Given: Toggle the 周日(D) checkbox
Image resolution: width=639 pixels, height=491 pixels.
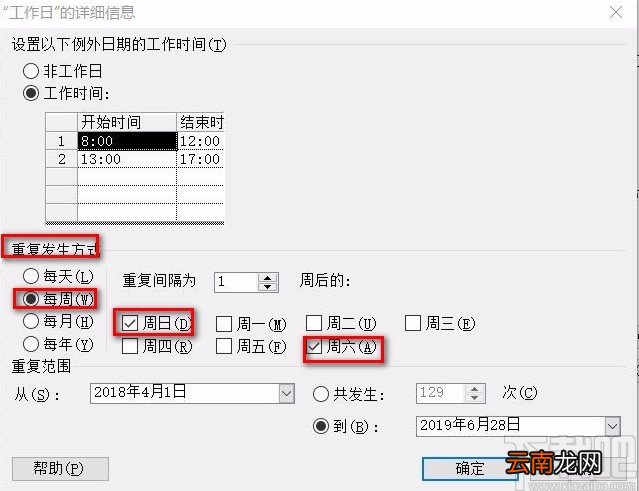Looking at the screenshot, I should 130,324.
